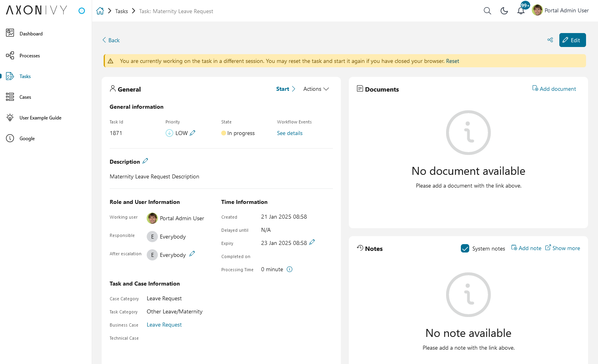This screenshot has height=364, width=598.
Task: Click Maternity Leave Request Description text
Action: pos(154,176)
